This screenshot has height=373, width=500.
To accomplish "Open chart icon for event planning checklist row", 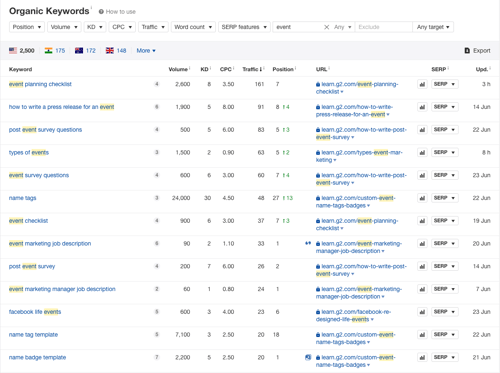I will (422, 84).
